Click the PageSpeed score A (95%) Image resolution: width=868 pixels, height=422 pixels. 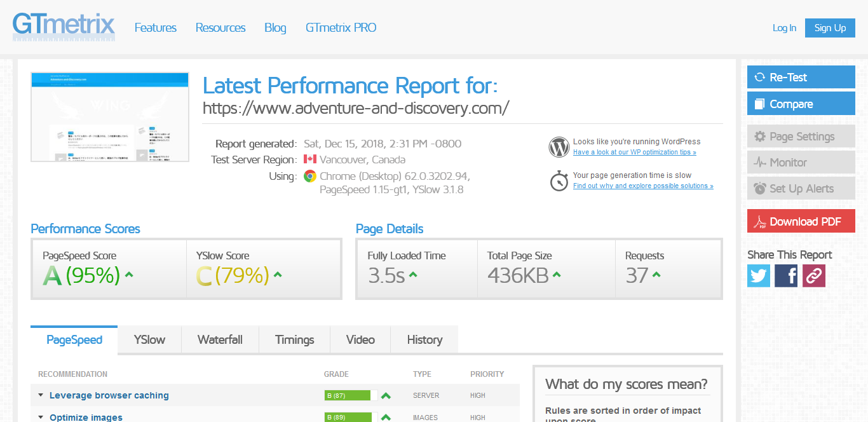[81, 276]
